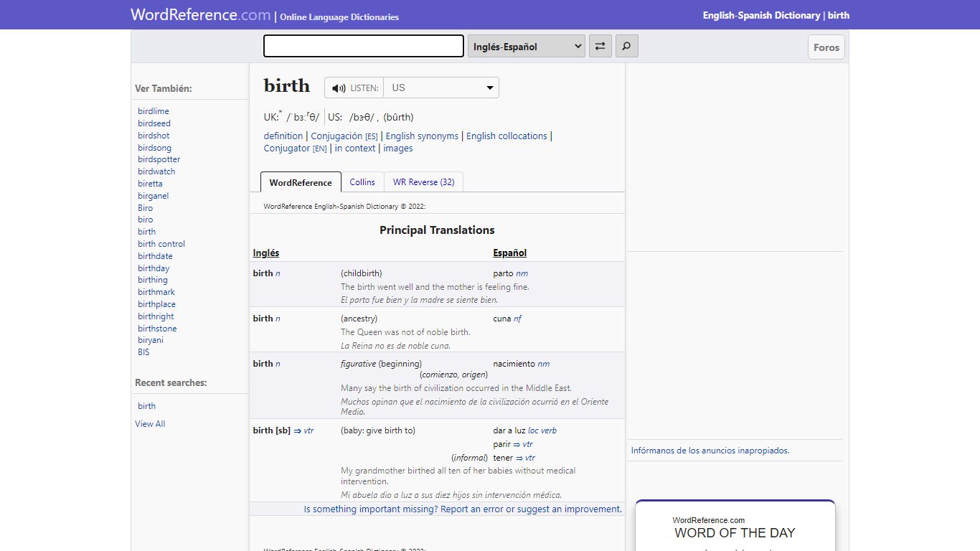Click the vtr link beside parir
This screenshot has height=551, width=980.
pyautogui.click(x=522, y=444)
